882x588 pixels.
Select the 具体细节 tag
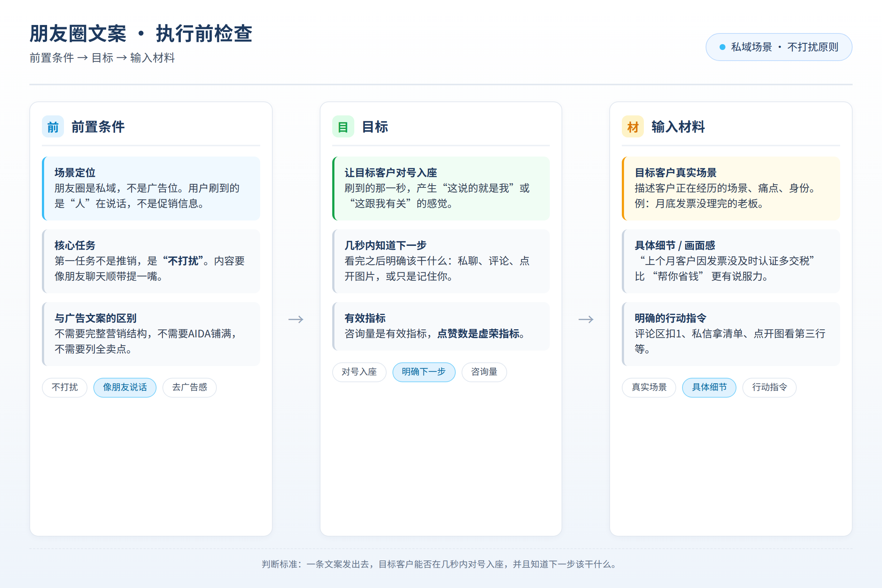pos(709,387)
